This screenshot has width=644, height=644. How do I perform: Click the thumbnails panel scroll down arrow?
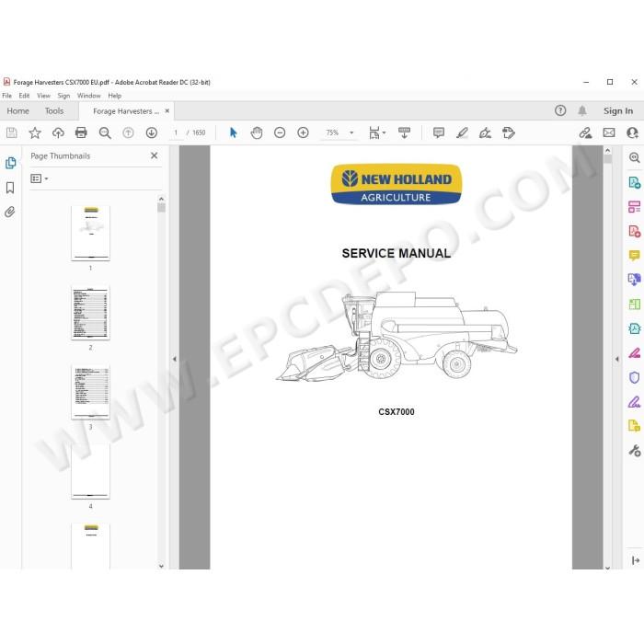(x=161, y=566)
